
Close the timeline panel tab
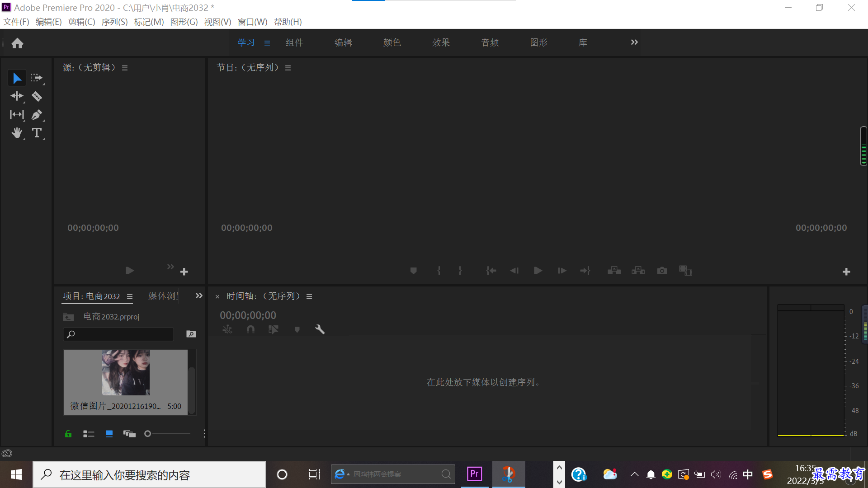click(217, 297)
